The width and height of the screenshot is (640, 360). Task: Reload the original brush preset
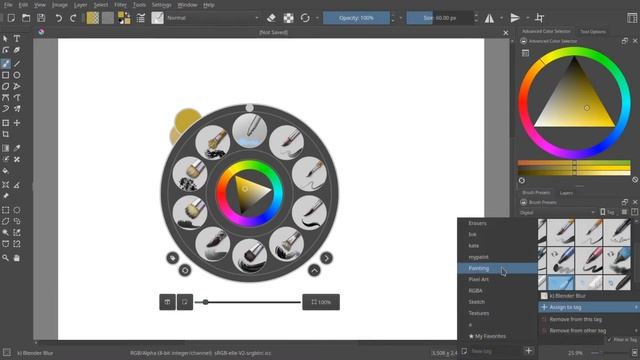(x=305, y=18)
